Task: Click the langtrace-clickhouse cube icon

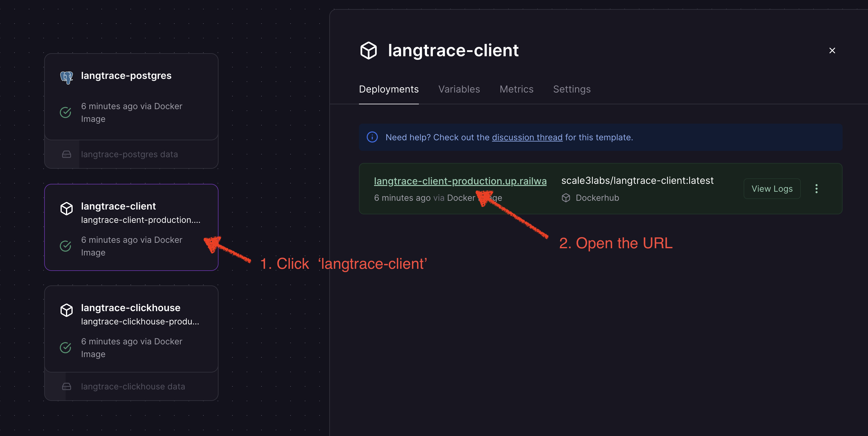Action: (x=66, y=310)
